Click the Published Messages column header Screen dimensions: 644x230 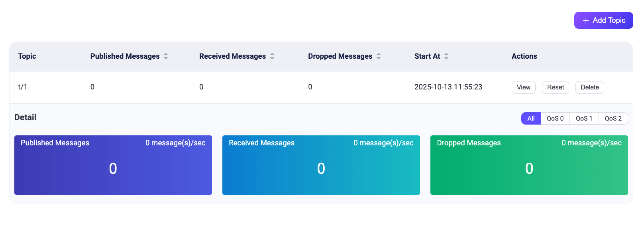pyautogui.click(x=125, y=56)
